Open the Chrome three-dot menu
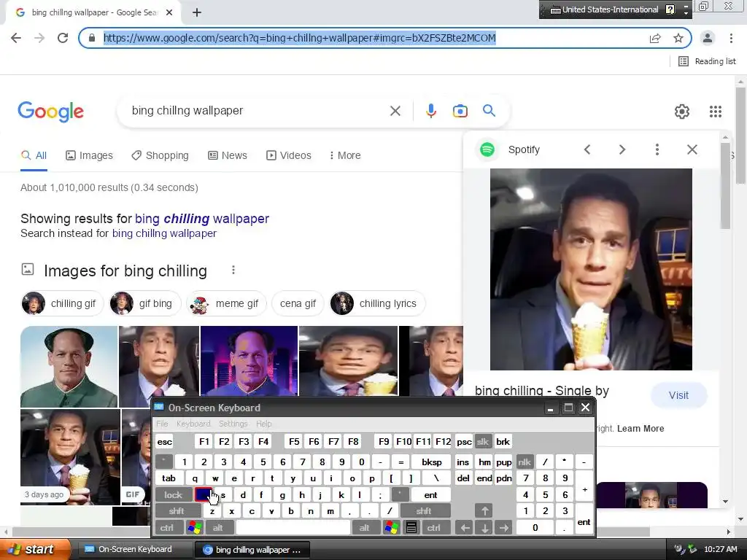 click(x=731, y=38)
